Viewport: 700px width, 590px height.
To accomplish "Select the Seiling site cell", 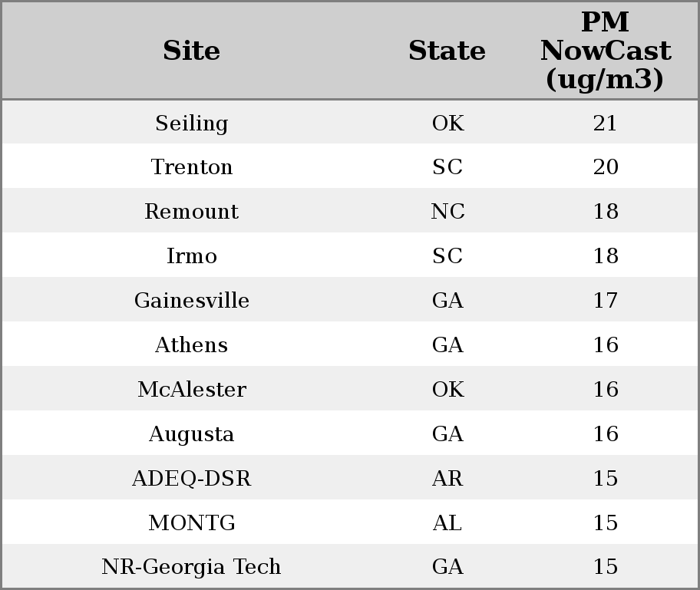I will [192, 124].
